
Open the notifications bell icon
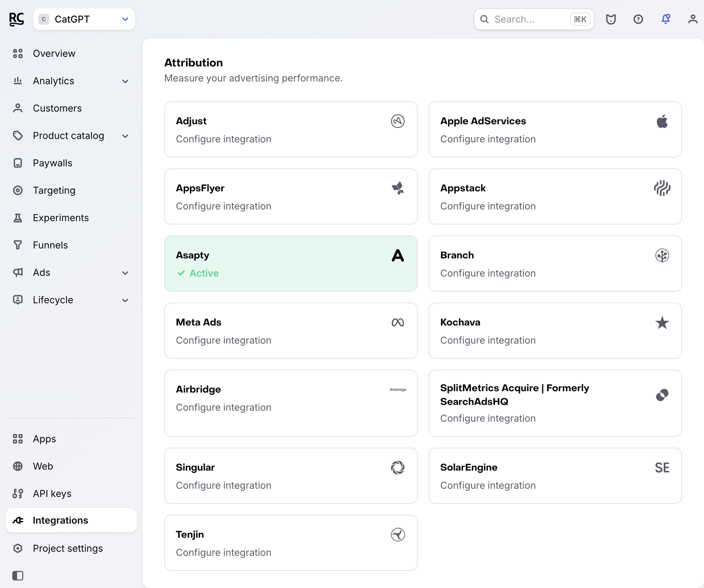click(x=666, y=19)
